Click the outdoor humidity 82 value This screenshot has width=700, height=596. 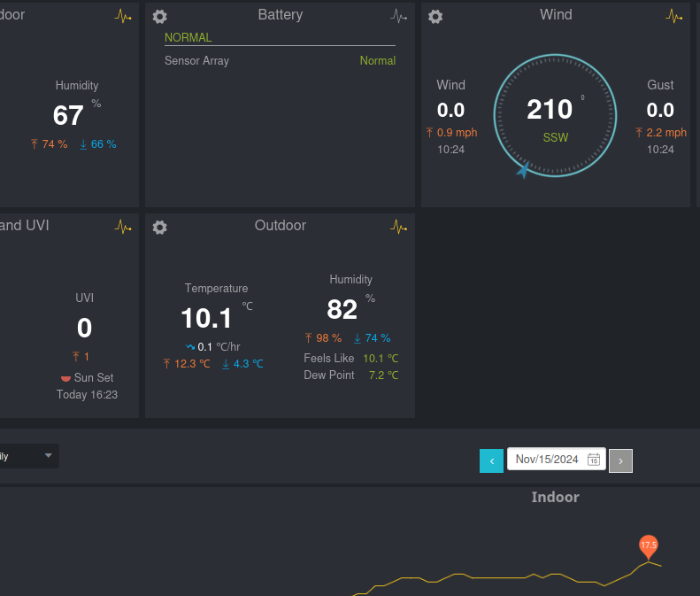click(342, 309)
